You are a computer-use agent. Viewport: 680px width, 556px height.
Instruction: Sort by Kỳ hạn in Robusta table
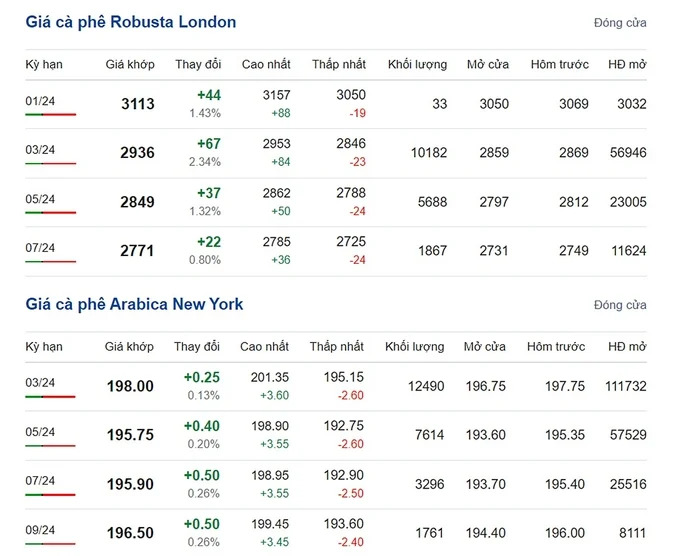click(44, 64)
